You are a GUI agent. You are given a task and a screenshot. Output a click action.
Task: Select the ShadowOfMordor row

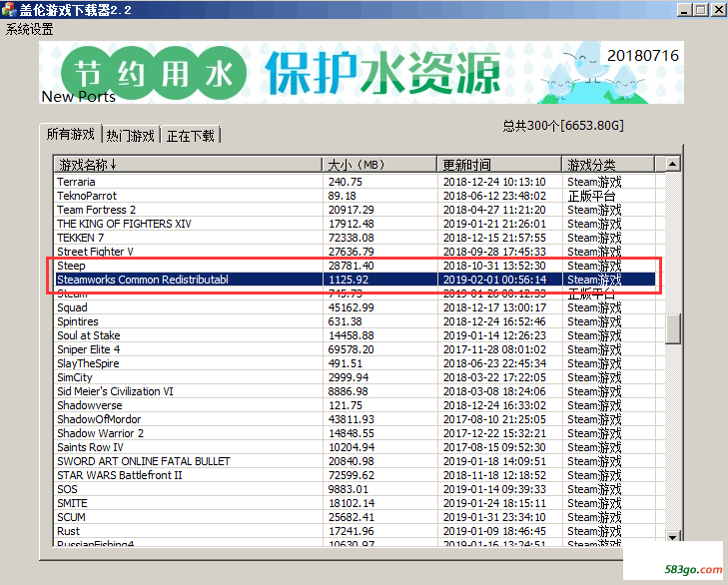click(x=355, y=419)
